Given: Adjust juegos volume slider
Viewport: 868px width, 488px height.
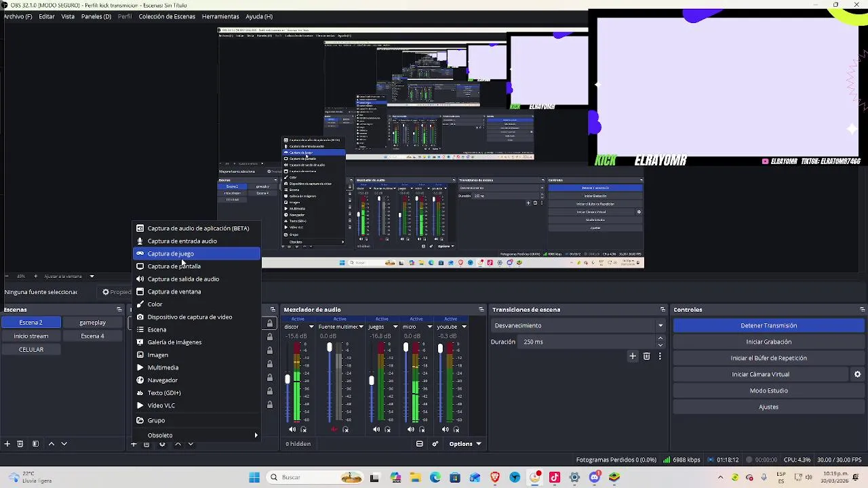Looking at the screenshot, I should pyautogui.click(x=372, y=381).
